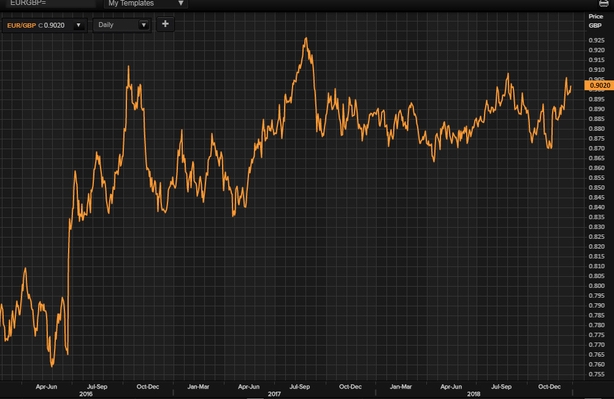Click the last Oct-Dec label on time axis

(549, 387)
